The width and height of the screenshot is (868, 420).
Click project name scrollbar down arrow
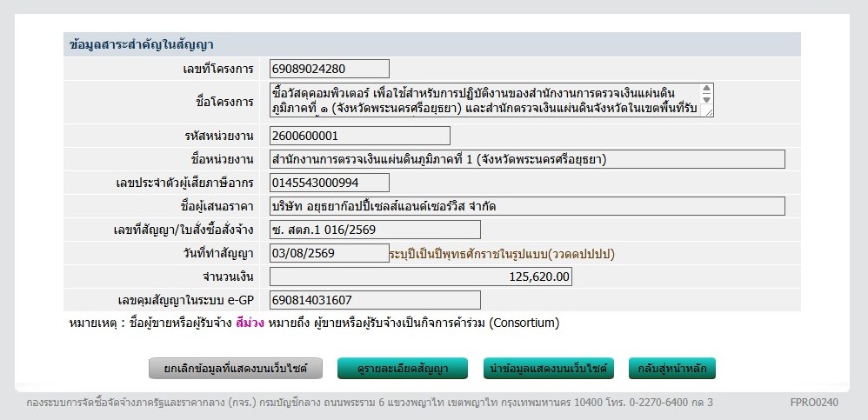pyautogui.click(x=706, y=100)
